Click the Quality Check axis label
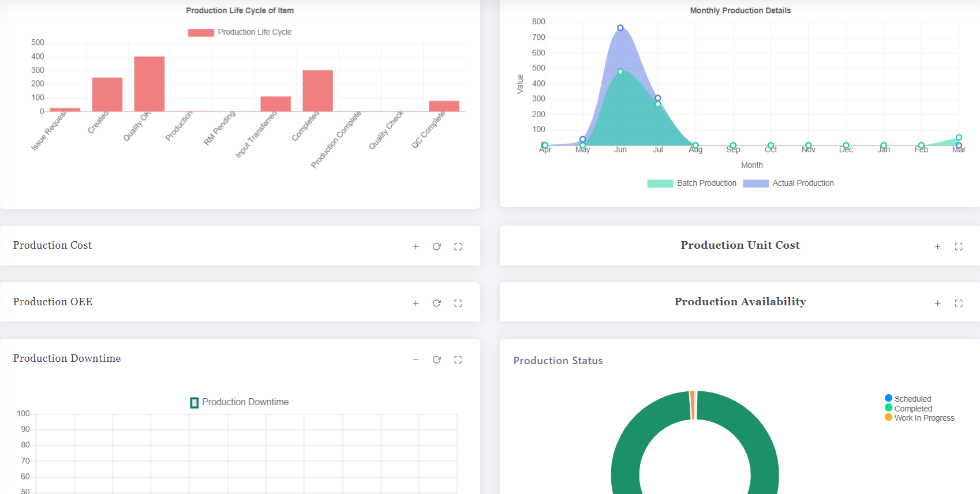This screenshot has height=494, width=980. coord(386,130)
